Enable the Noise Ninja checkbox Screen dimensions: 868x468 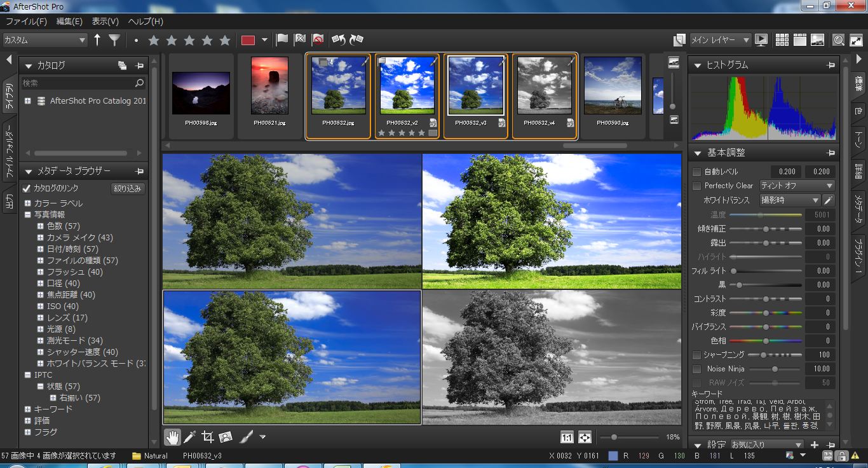coord(696,369)
